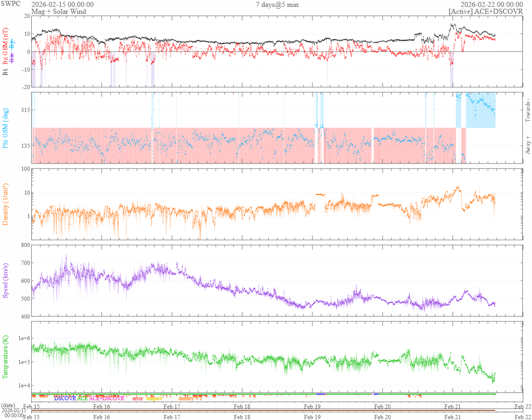Open the Mag + Solar Wind series menu
Viewport: 532px width, 420px height.
pyautogui.click(x=59, y=11)
